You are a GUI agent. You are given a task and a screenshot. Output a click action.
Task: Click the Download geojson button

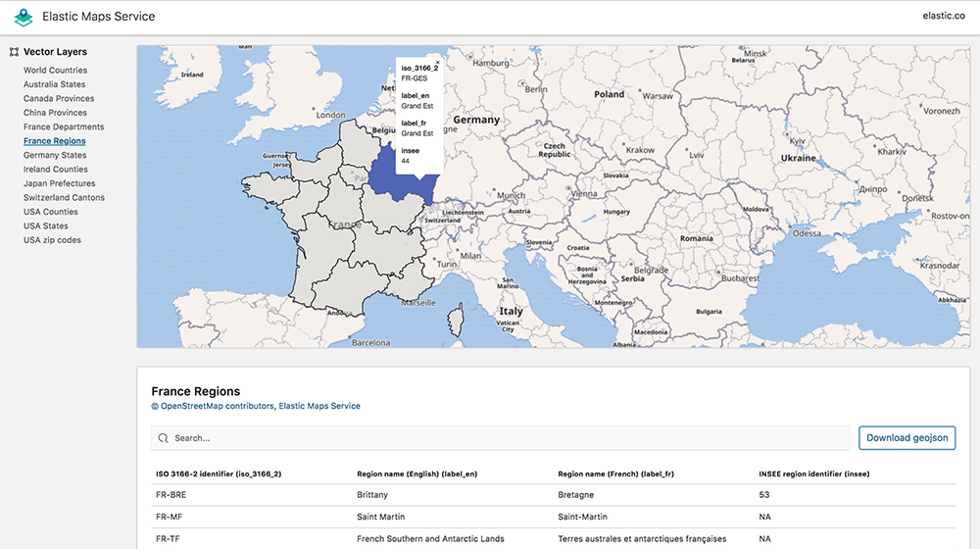coord(906,437)
